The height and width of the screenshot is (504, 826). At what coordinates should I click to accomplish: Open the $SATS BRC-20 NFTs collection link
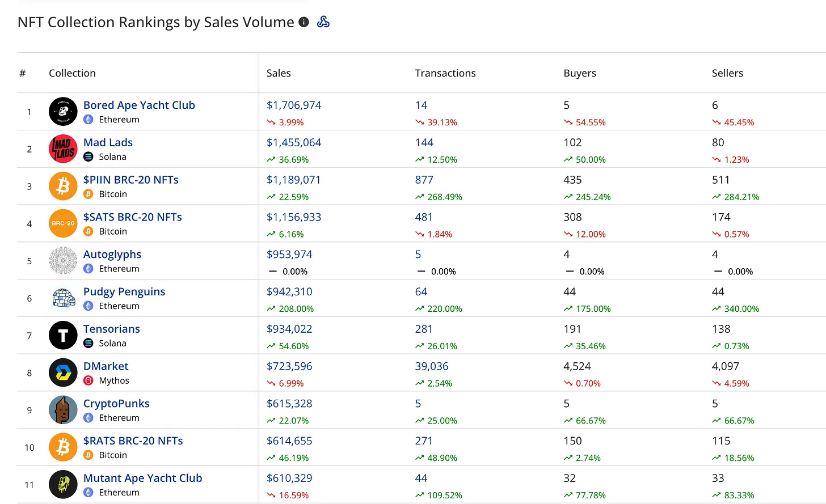click(132, 217)
